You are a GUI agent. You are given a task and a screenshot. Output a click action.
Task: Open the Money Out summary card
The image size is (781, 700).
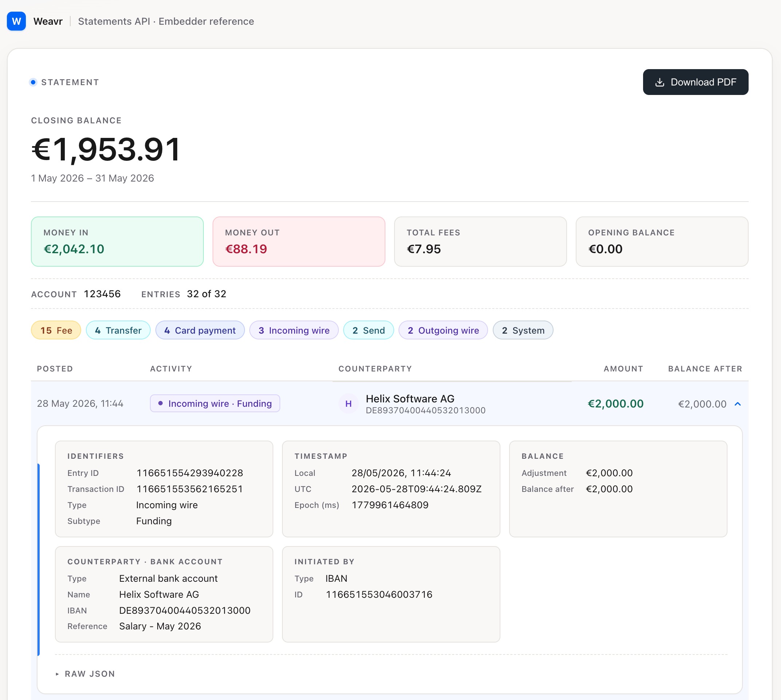coord(299,242)
